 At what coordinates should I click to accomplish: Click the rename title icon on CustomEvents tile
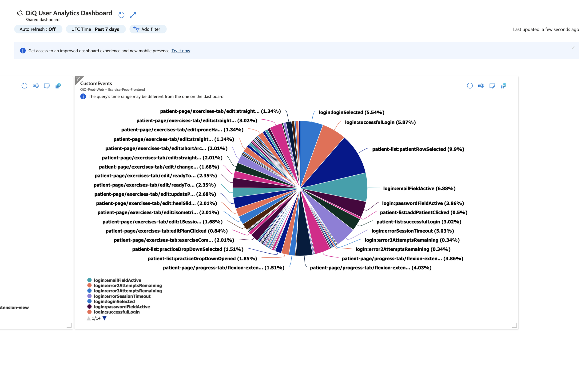(x=481, y=86)
